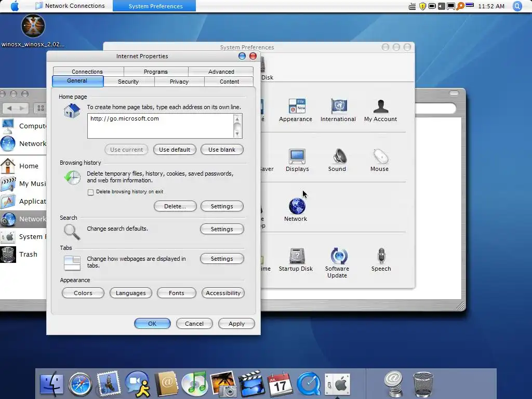Open Mail stamp icon in dock
This screenshot has height=399, width=532.
point(109,383)
